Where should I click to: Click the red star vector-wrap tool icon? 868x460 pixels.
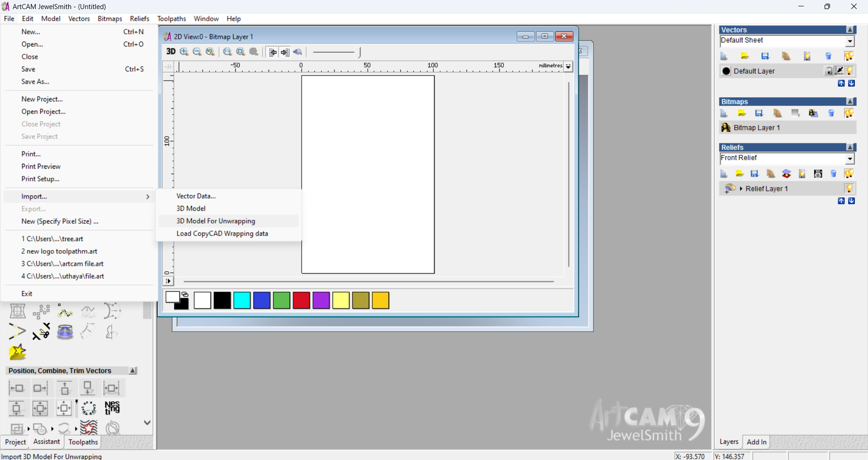point(89,427)
